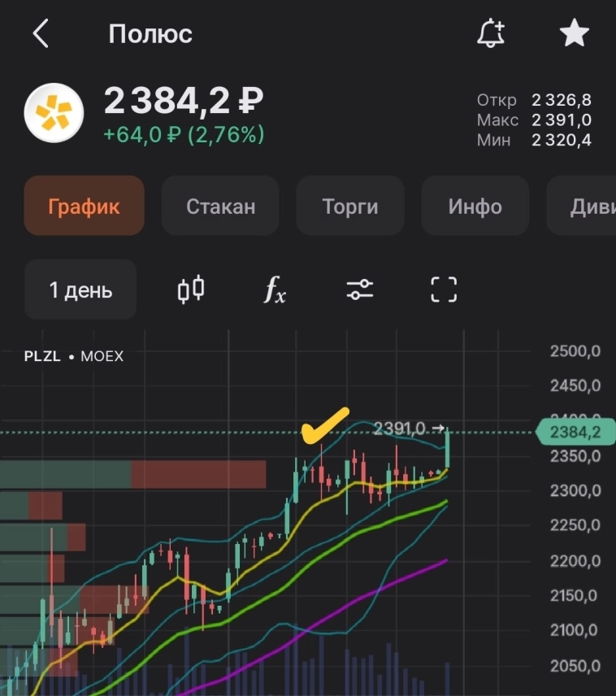616x696 pixels.
Task: Open chart settings sliders icon
Action: tap(359, 289)
